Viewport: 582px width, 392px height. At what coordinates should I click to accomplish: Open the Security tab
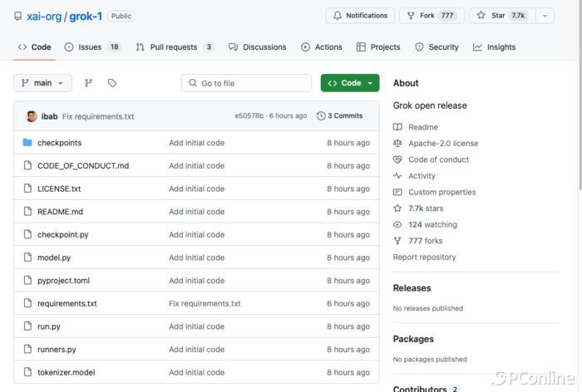(436, 47)
